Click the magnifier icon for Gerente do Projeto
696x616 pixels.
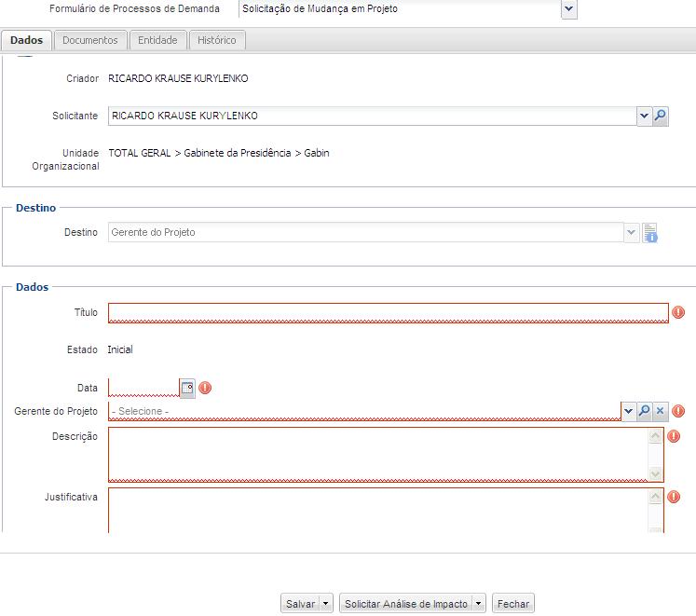click(x=644, y=411)
